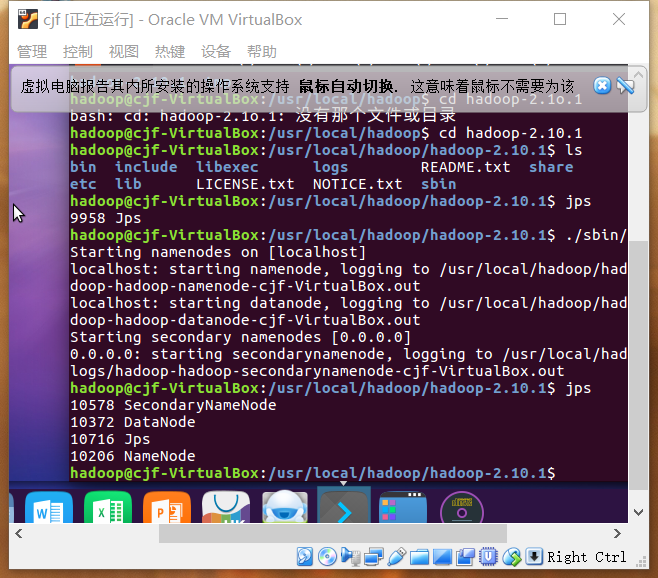Image resolution: width=658 pixels, height=578 pixels.
Task: Click the vertical scroll down arrow
Action: click(x=639, y=512)
